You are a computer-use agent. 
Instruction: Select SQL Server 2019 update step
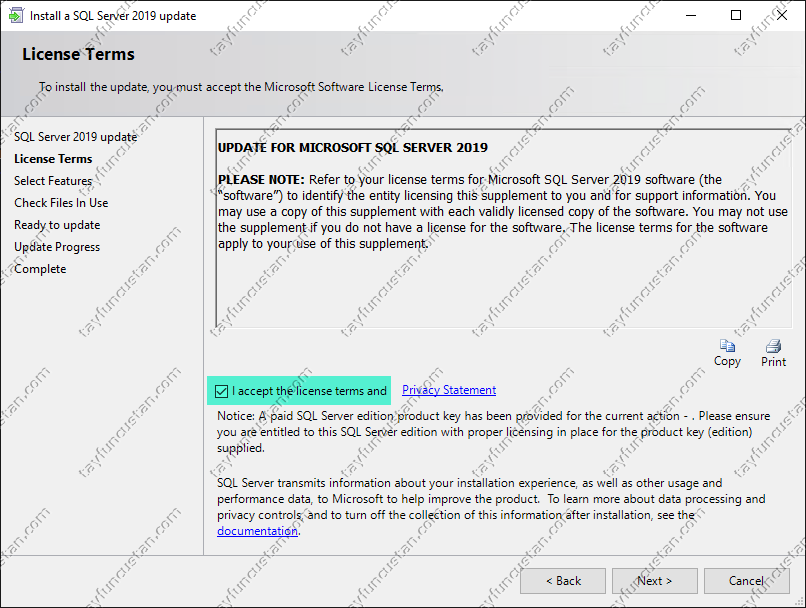[x=76, y=137]
